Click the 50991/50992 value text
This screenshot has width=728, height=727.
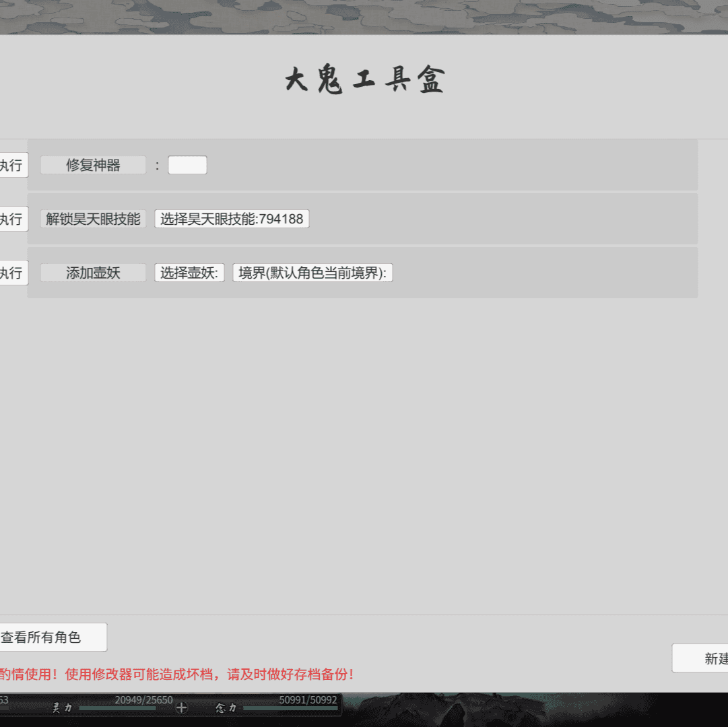pos(308,699)
